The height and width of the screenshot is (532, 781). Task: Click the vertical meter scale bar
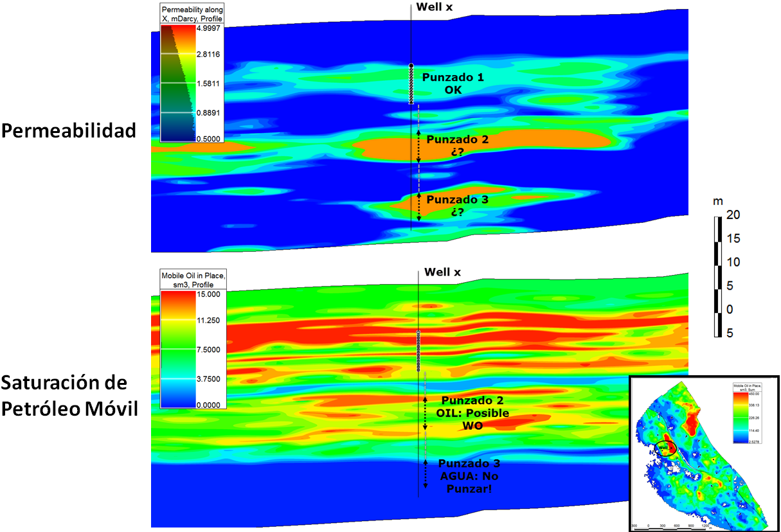click(x=717, y=276)
